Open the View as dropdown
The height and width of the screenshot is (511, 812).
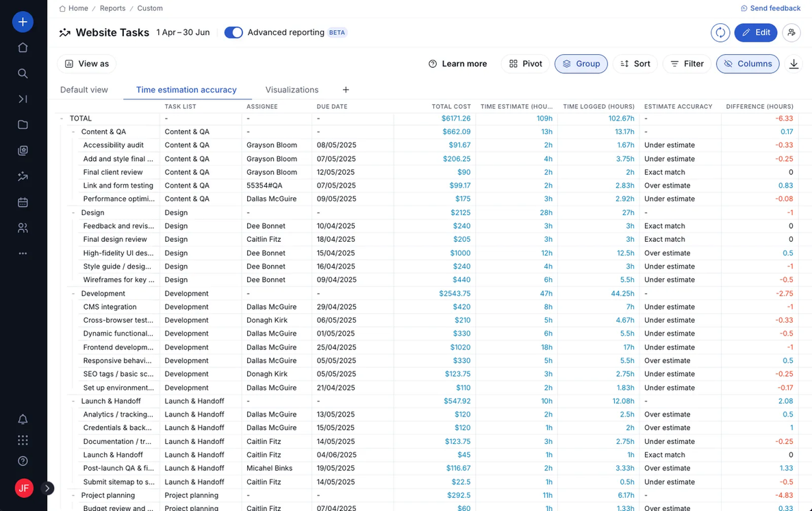87,64
